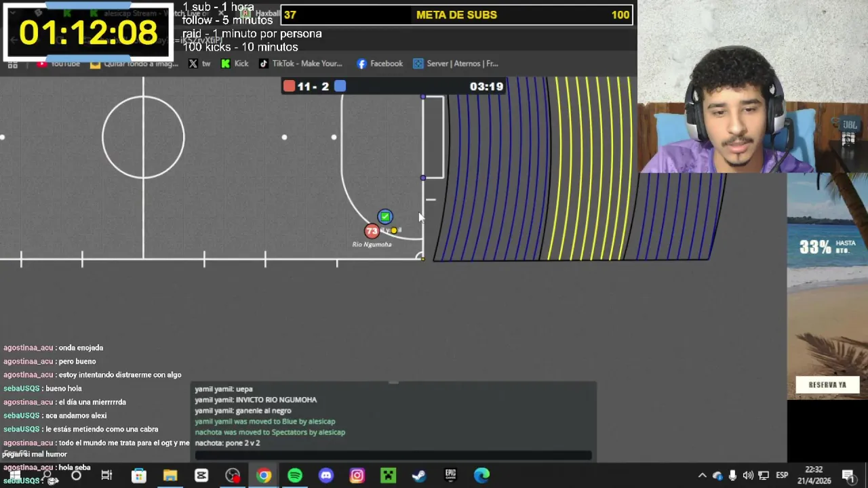Click the red team color square in scoreboard
Image resolution: width=868 pixels, height=488 pixels.
coord(289,86)
